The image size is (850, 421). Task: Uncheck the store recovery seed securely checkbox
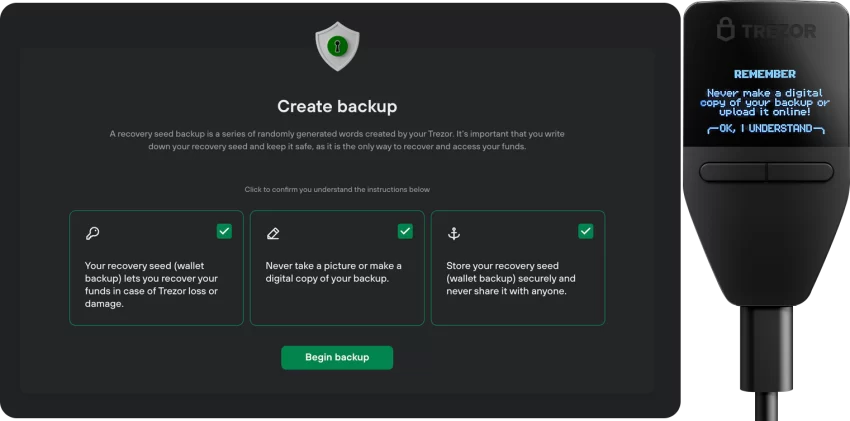click(x=585, y=231)
